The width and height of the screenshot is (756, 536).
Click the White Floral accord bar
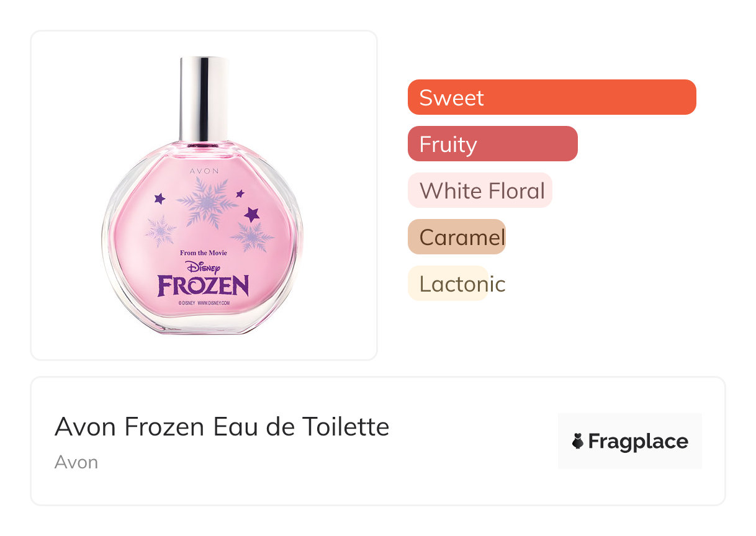tap(480, 190)
